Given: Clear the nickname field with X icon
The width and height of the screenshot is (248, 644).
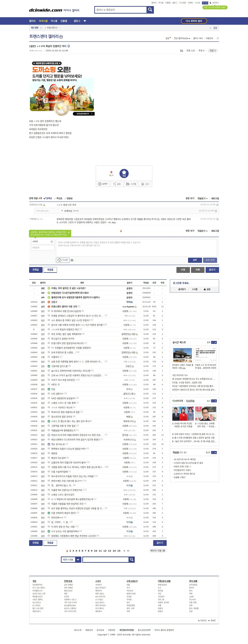Looking at the screenshot, I should point(52,241).
